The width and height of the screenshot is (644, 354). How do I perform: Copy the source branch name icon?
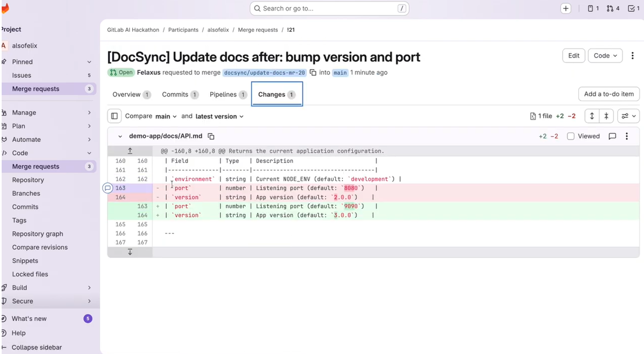313,73
